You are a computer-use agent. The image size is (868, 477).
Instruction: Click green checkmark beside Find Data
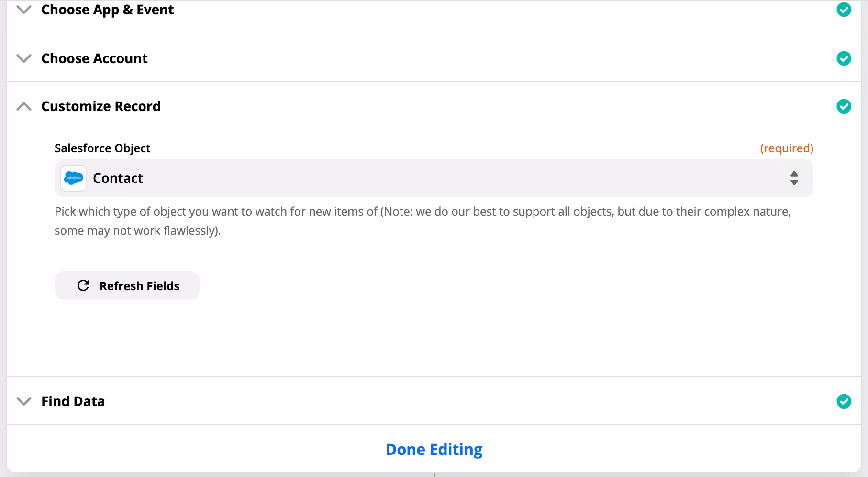(x=844, y=401)
